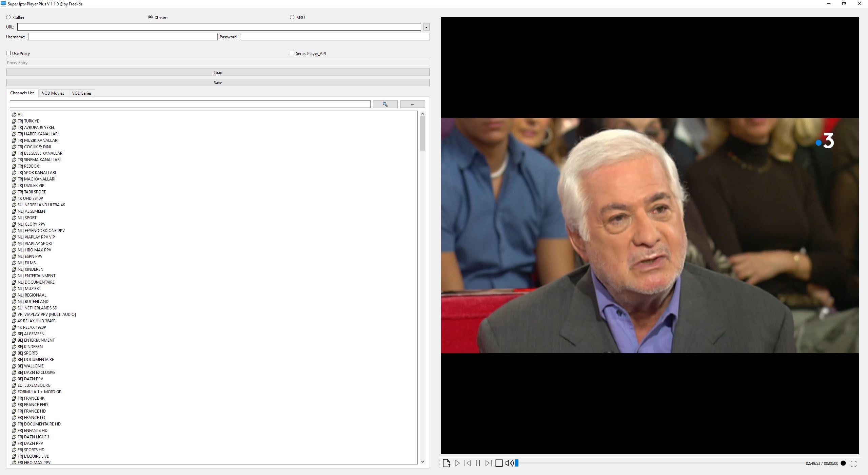Click the channel list scrollbar thumb
The width and height of the screenshot is (868, 475).
[422, 134]
